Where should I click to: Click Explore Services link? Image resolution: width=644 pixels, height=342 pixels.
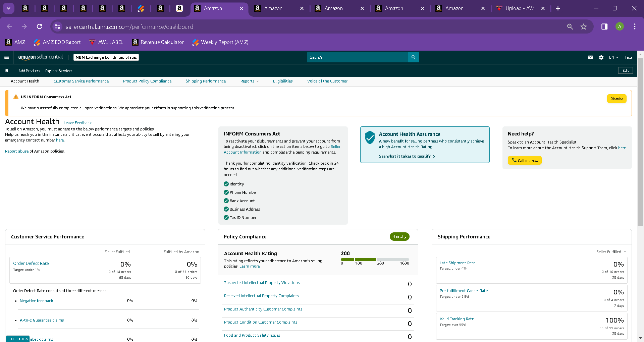(x=59, y=71)
